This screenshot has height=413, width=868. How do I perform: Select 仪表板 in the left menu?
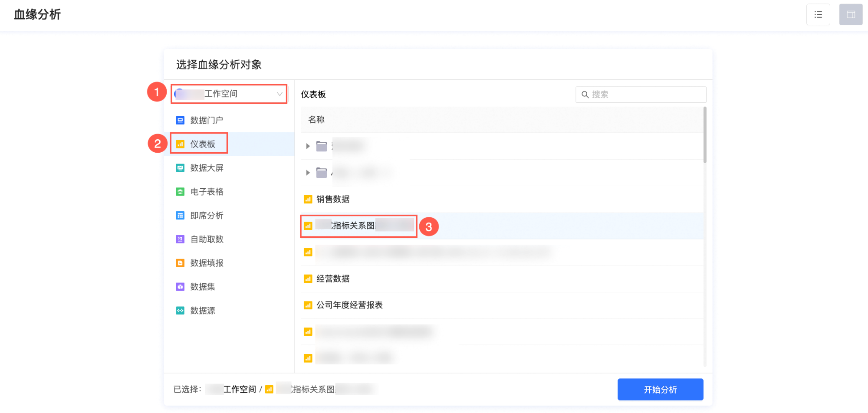point(203,144)
